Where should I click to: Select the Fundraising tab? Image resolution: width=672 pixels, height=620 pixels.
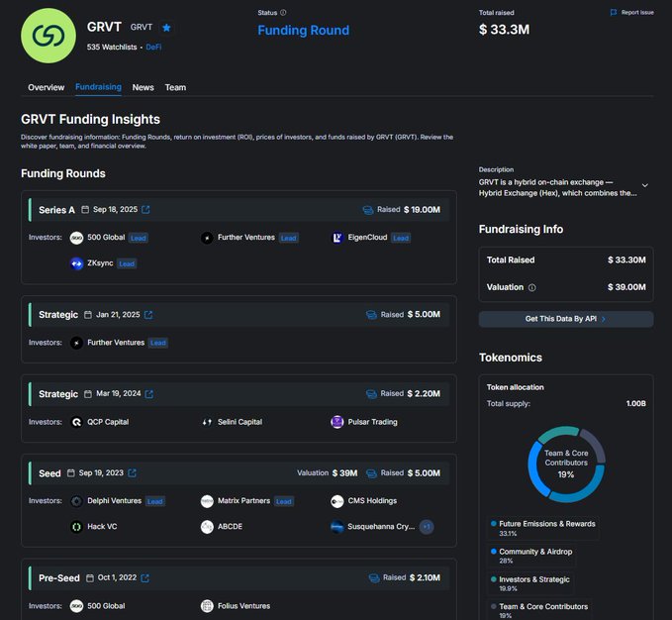point(98,87)
